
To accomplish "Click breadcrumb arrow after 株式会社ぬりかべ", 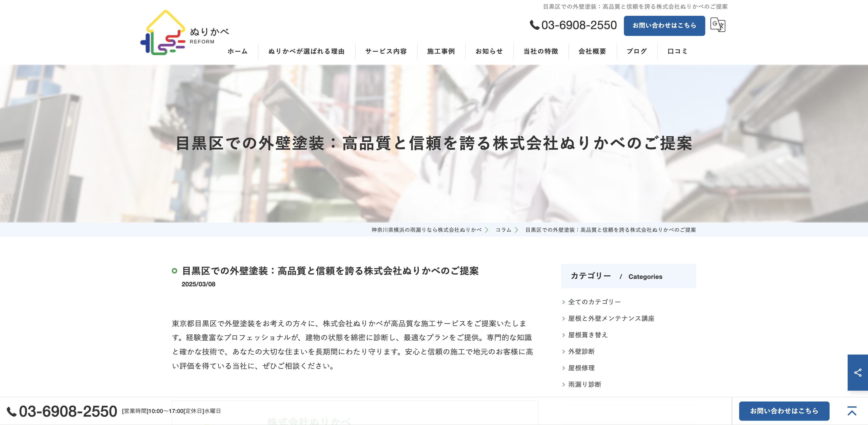I will click(x=487, y=230).
